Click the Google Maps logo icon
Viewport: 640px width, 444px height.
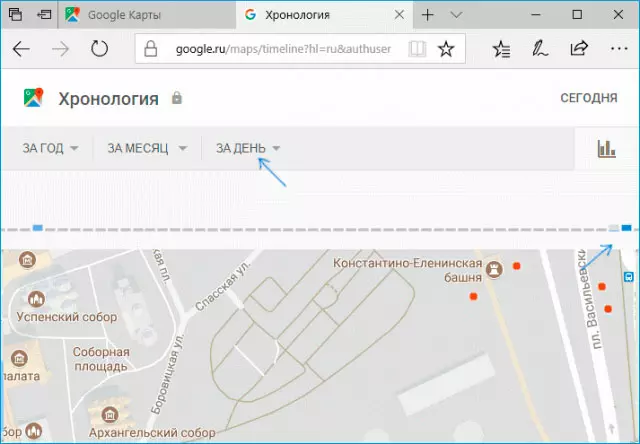click(x=35, y=98)
